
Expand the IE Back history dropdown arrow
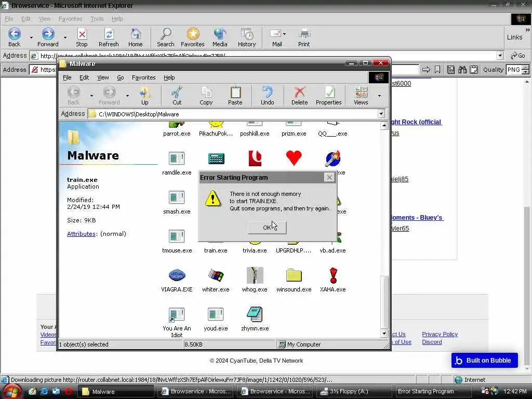point(31,37)
